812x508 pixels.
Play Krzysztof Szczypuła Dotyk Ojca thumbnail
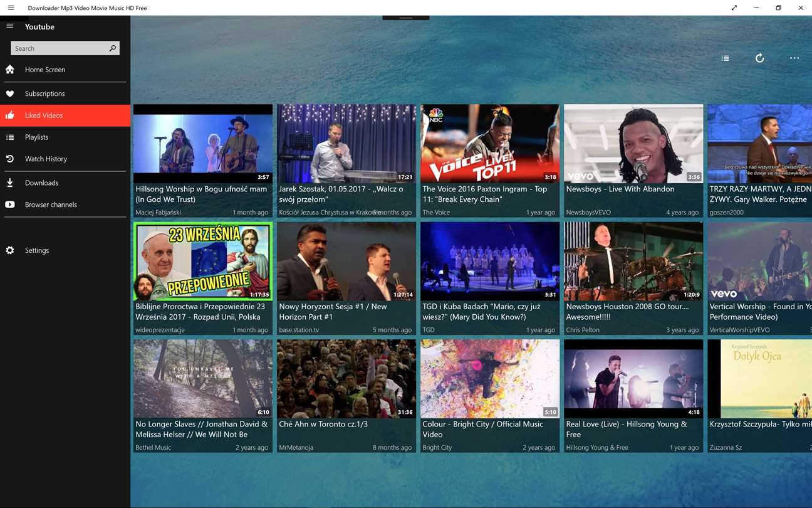coord(759,379)
